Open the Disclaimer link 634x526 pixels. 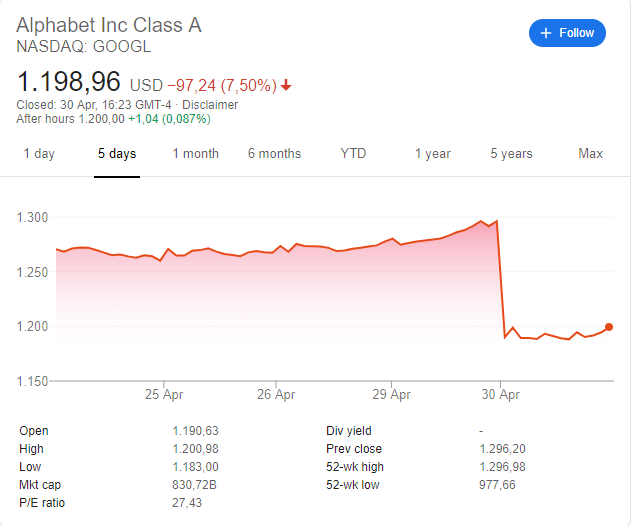(x=210, y=105)
